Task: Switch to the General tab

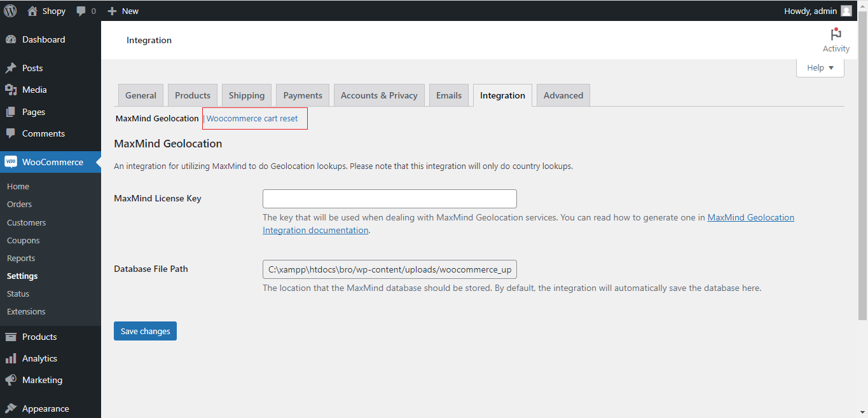Action: 141,95
